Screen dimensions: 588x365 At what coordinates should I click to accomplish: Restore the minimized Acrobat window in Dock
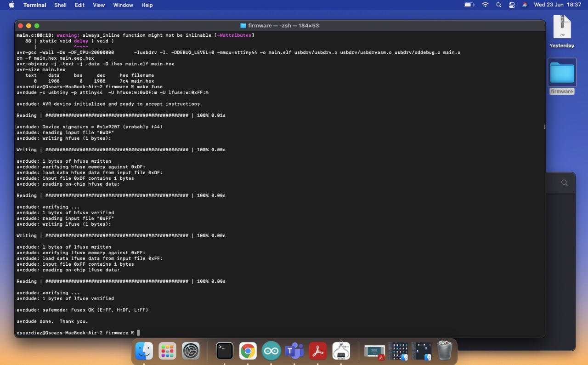click(x=374, y=352)
